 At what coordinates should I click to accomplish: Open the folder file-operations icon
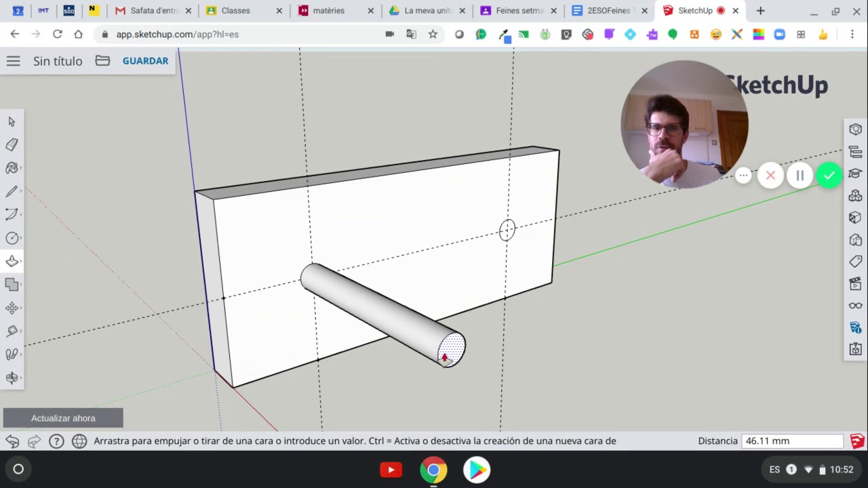click(102, 61)
